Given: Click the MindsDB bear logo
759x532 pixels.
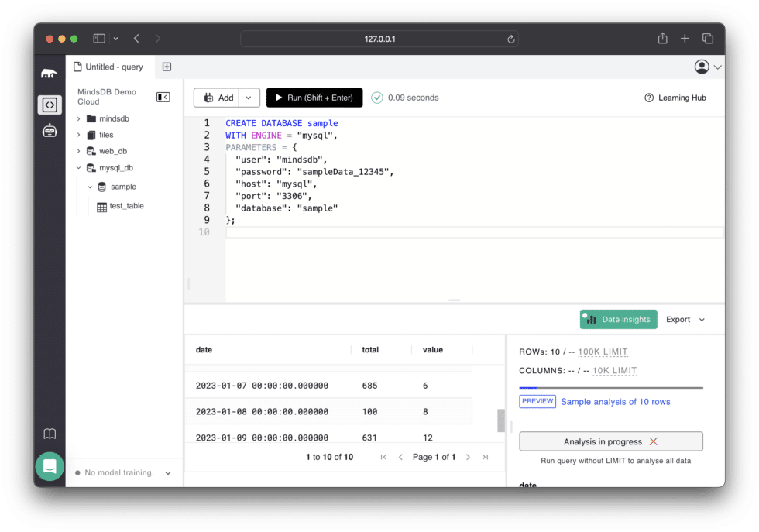Looking at the screenshot, I should point(50,74).
